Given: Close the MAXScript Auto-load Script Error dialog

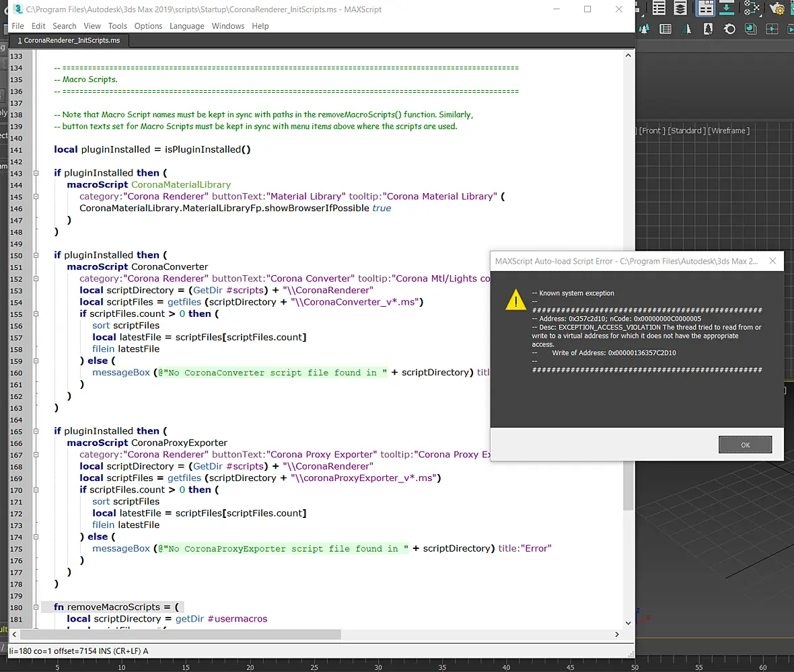Looking at the screenshot, I should [x=772, y=261].
